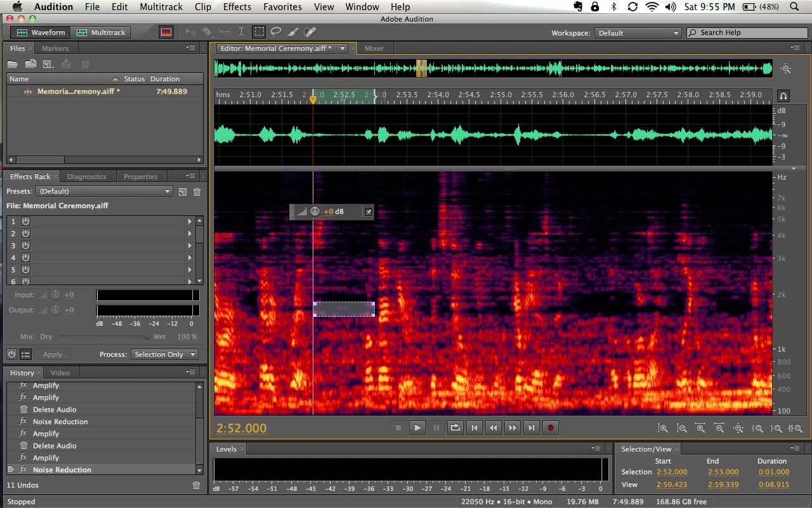Viewport: 812px width, 508px height.
Task: Click the zoom navigator magnifier icon
Action: (x=786, y=69)
